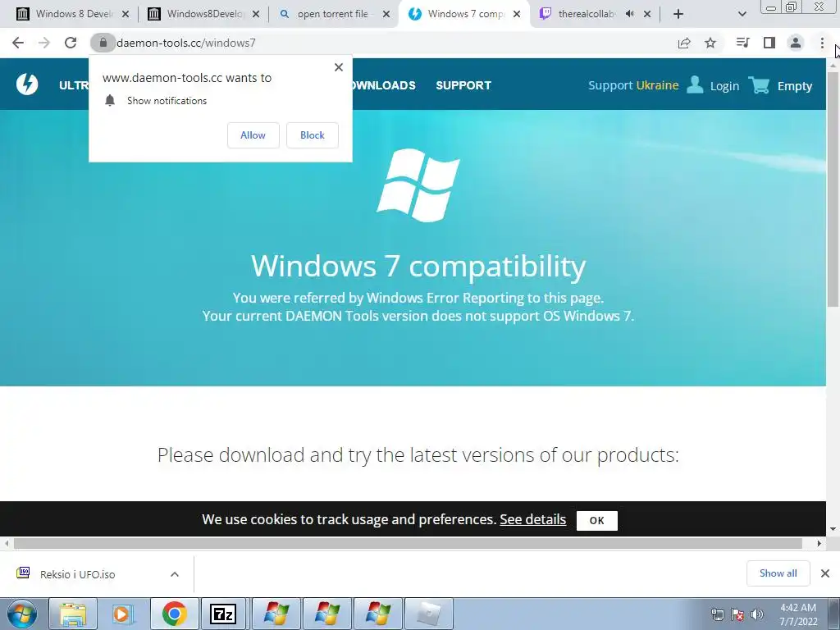Open Chrome profile icon
The height and width of the screenshot is (630, 840).
pyautogui.click(x=796, y=43)
